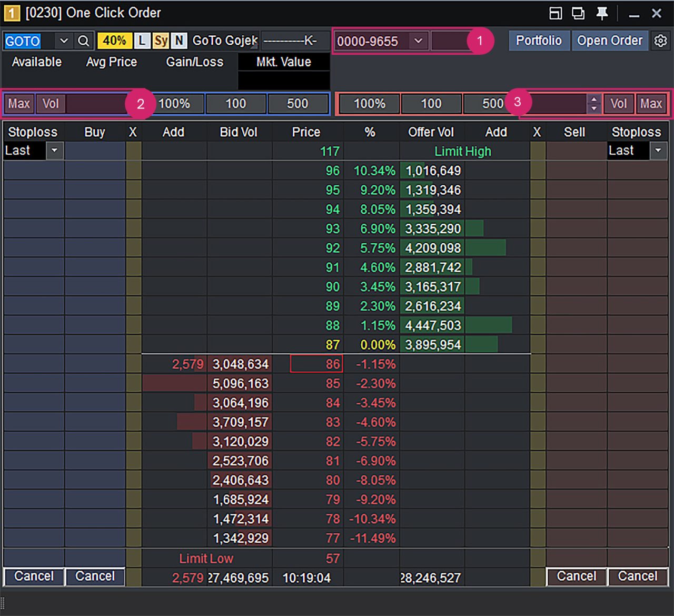Pin the One Click Order window
674x616 pixels.
pos(602,13)
